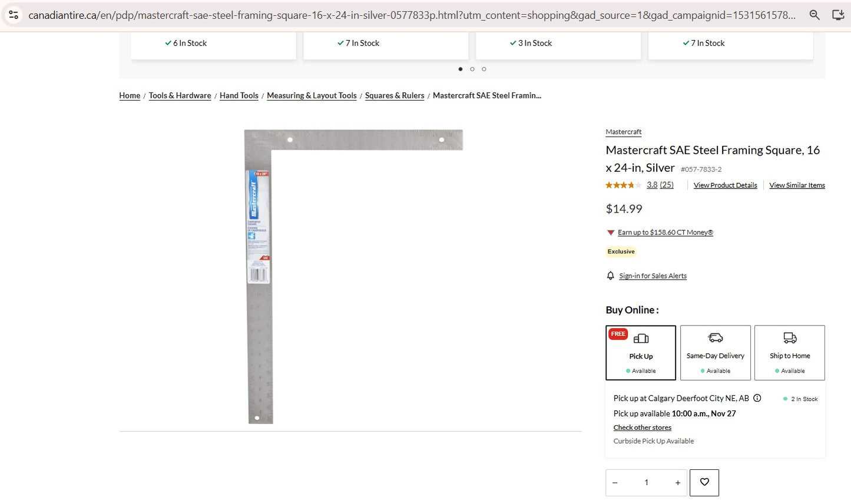Click the truncated Mastercraft SAE Steel Framin... breadcrumb
This screenshot has height=504, width=851.
point(487,95)
